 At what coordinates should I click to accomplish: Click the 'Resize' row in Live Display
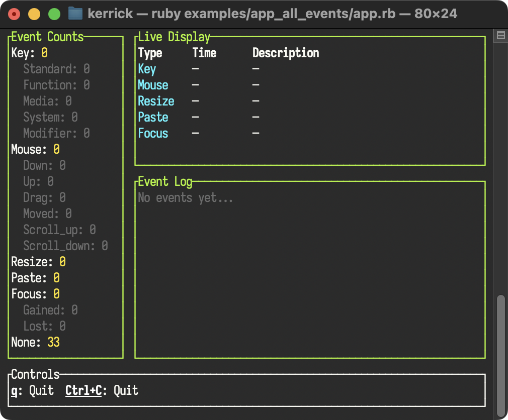(x=310, y=101)
